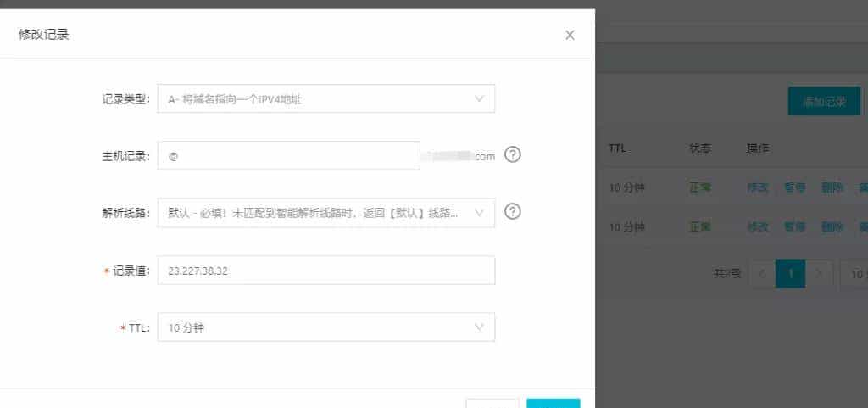Open the help icon next to 解析线路
868x408 pixels.
[x=513, y=211]
